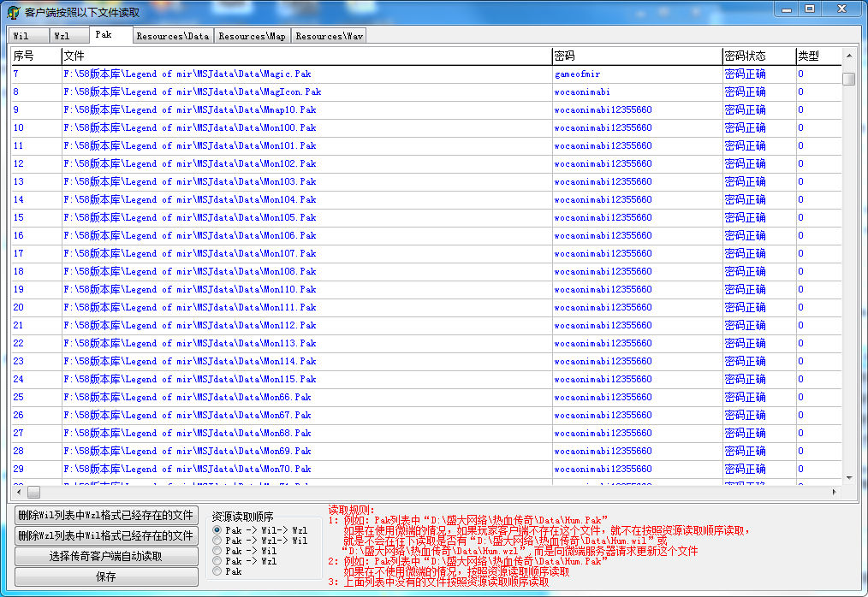The image size is (868, 597).
Task: Click the horizontal scrollbar left arrow
Action: pyautogui.click(x=16, y=493)
